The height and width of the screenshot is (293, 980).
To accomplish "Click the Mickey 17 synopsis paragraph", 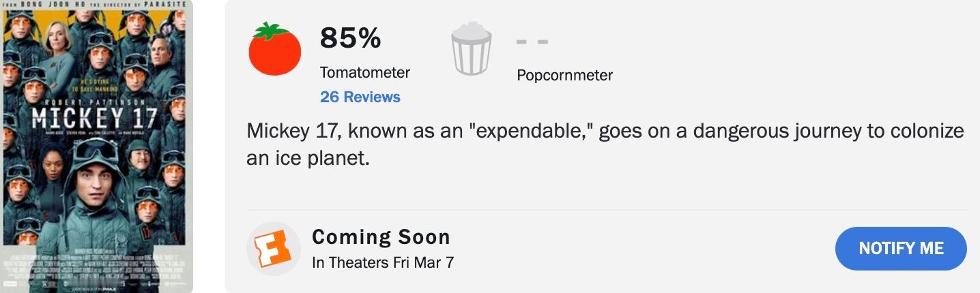I will point(605,144).
